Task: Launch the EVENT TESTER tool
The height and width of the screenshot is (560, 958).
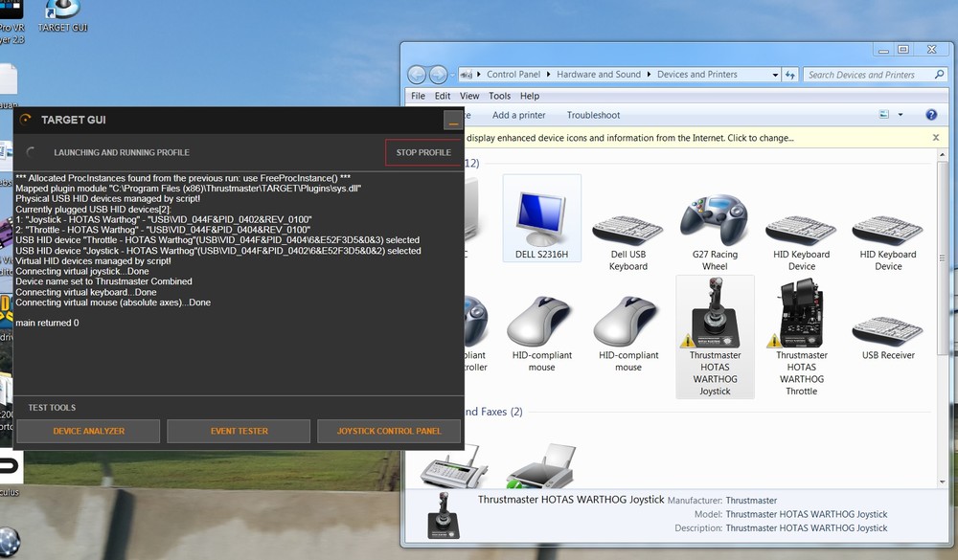Action: 239,431
